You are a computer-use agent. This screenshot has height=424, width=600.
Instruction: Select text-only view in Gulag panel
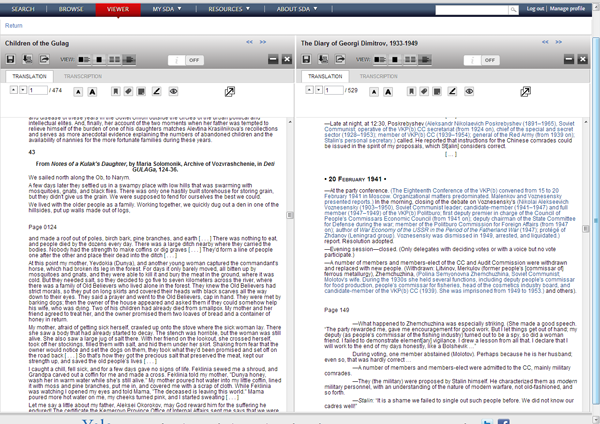129,60
